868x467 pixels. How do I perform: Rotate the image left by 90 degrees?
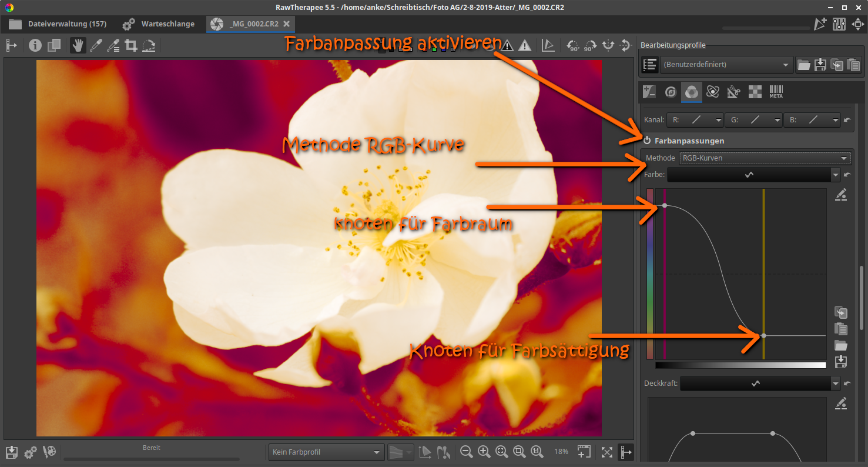click(x=573, y=45)
